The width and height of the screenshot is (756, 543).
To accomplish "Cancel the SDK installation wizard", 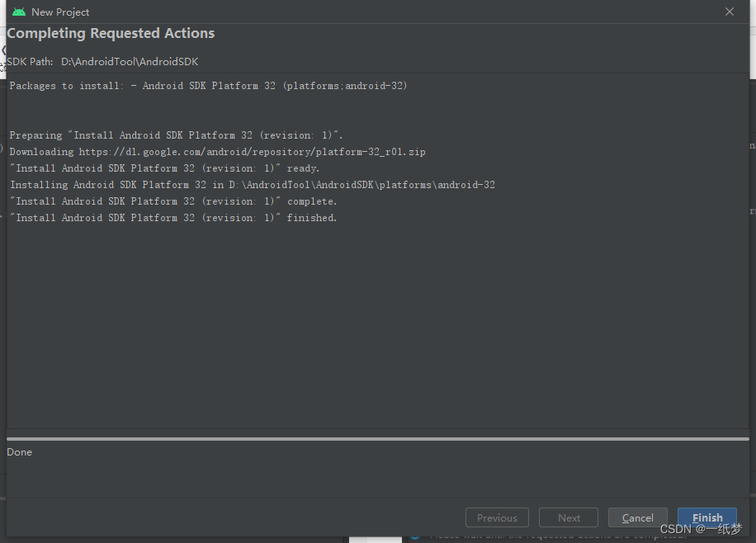I will pyautogui.click(x=637, y=517).
